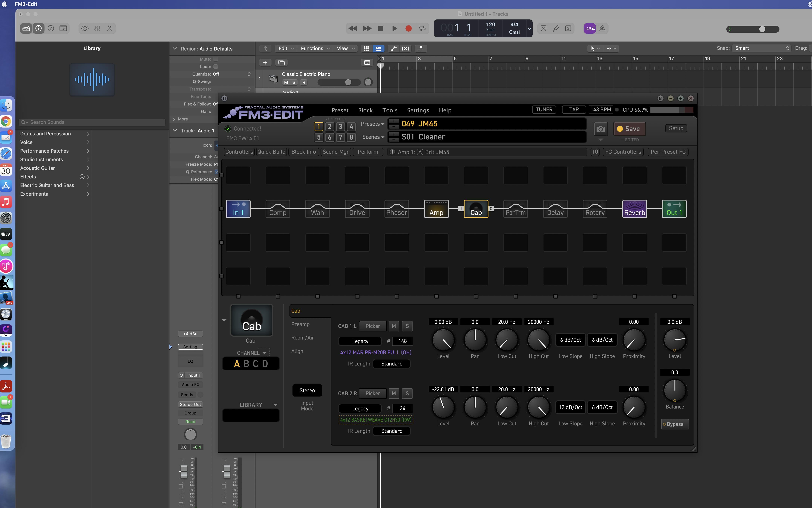
Task: Open CAB 1:L IR Length Standard dropdown
Action: [392, 364]
